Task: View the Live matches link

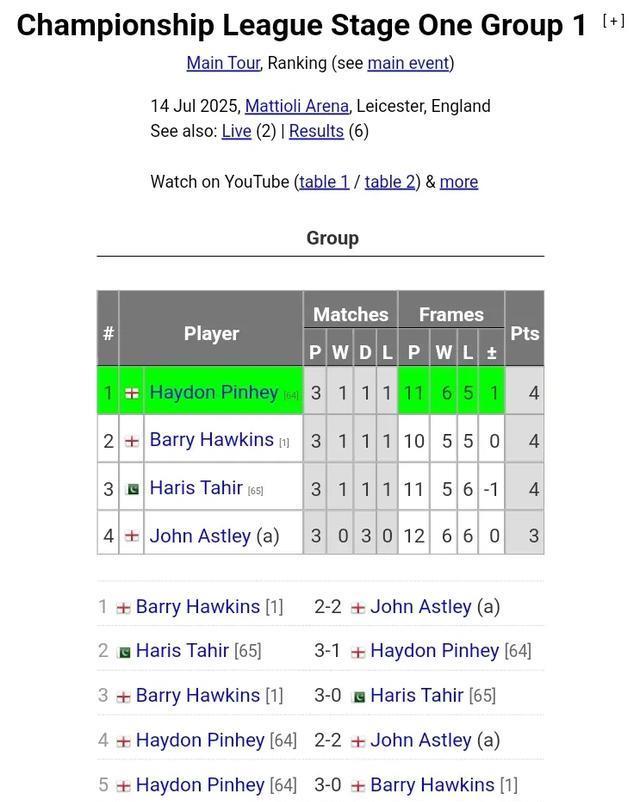Action: (236, 131)
